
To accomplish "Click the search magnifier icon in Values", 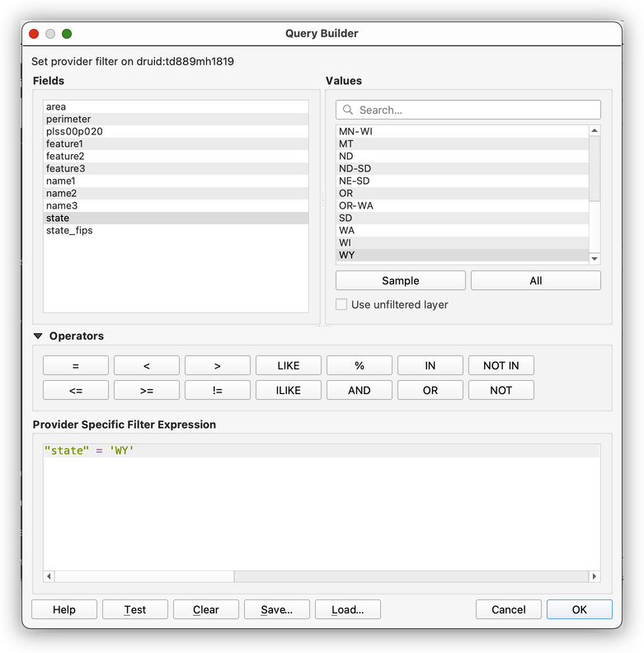I will click(x=348, y=110).
